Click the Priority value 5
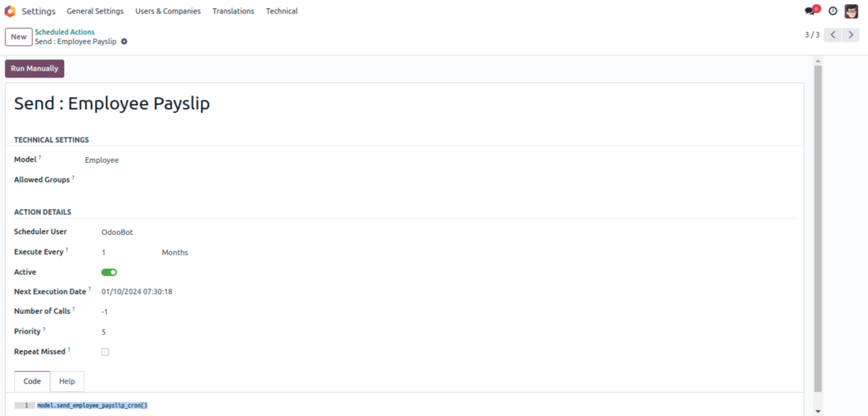Viewport: 868px width, 416px height. (x=104, y=332)
